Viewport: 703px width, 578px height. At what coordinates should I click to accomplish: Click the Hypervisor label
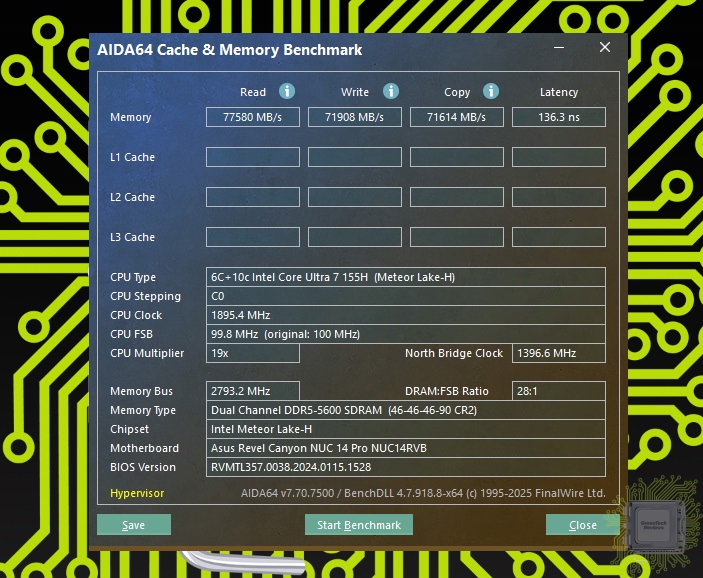click(x=137, y=493)
